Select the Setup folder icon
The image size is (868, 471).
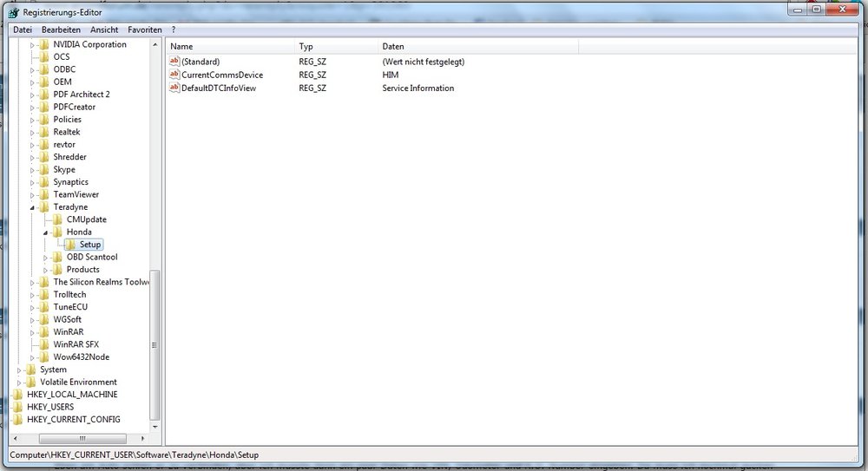(71, 245)
